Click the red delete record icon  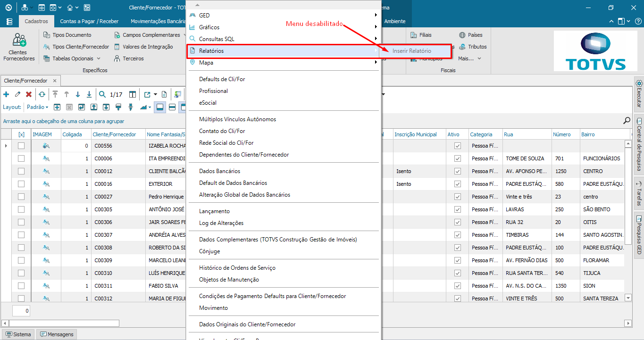pyautogui.click(x=28, y=94)
